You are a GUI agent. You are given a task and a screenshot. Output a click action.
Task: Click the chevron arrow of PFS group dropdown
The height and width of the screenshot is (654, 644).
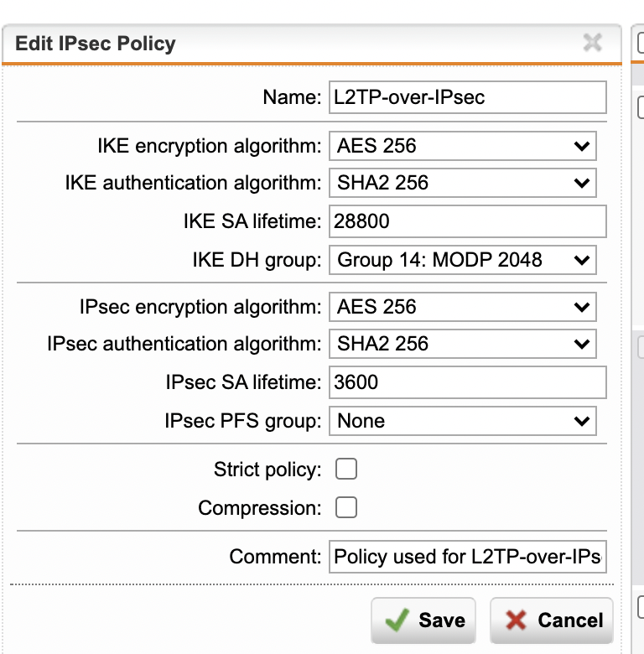click(582, 421)
